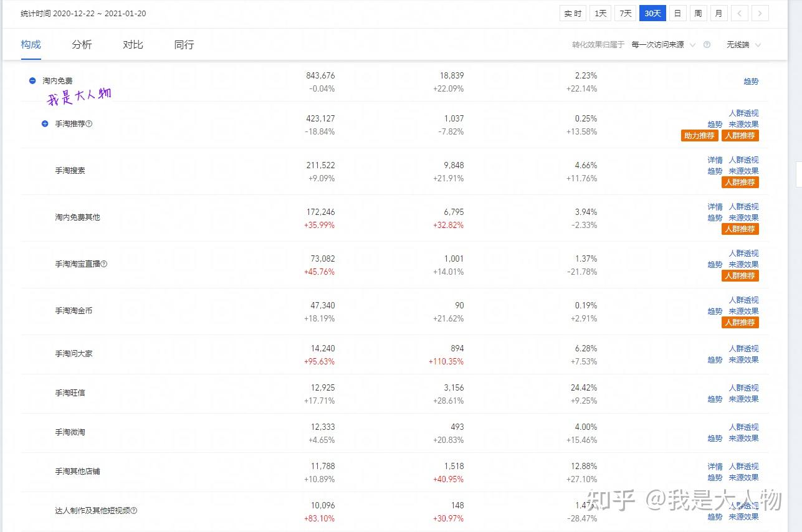
Task: Click help icon next to 手淘推荐
Action: point(89,124)
